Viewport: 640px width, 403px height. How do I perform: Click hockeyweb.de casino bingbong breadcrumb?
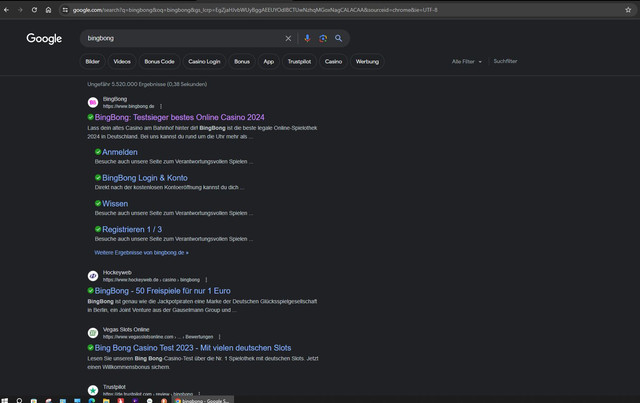click(151, 280)
